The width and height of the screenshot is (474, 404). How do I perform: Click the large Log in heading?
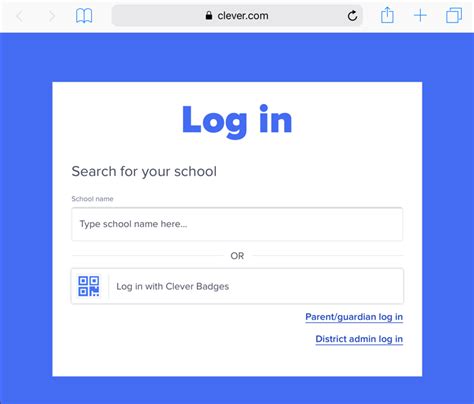[237, 121]
